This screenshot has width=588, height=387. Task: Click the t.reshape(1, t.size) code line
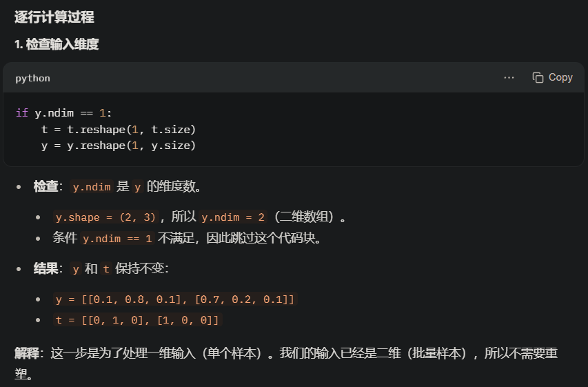tap(119, 130)
